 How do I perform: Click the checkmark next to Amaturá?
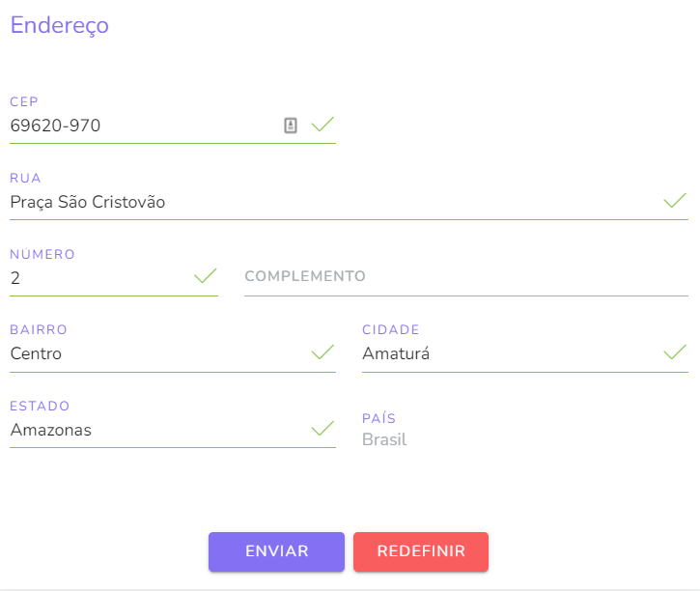click(675, 352)
